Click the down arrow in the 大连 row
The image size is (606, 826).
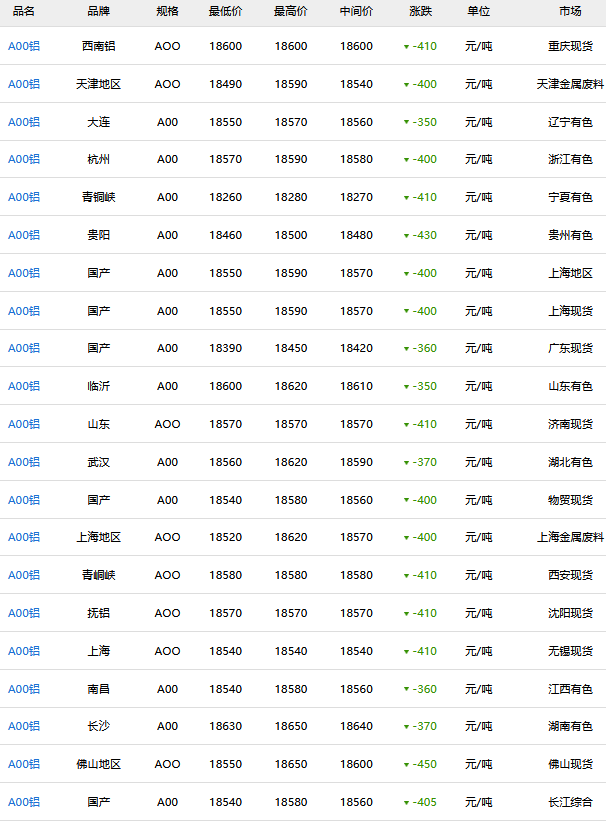click(x=406, y=123)
